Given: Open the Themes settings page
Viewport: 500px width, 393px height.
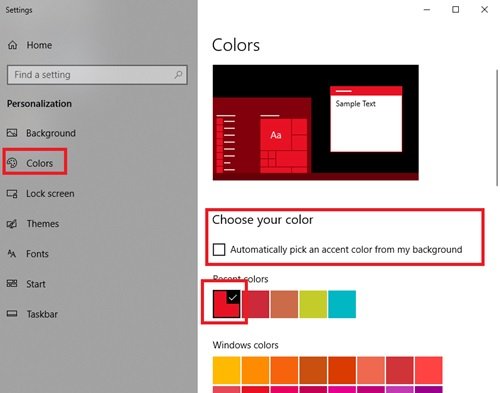Looking at the screenshot, I should coord(43,224).
